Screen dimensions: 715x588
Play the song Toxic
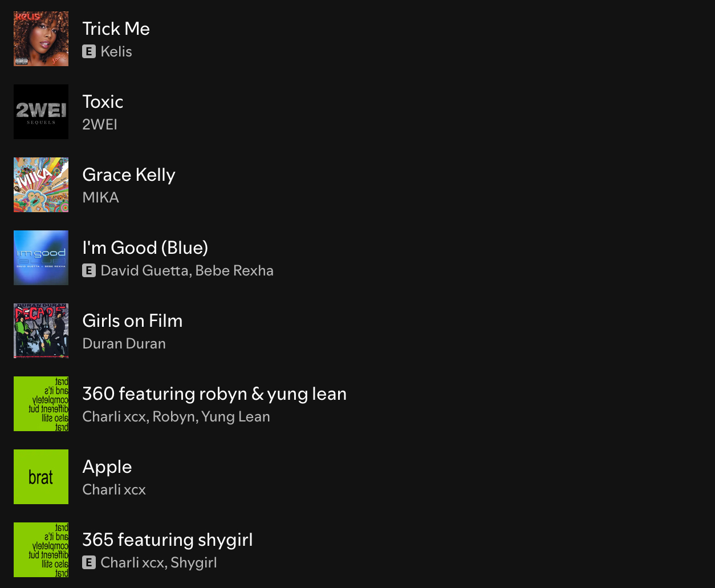coord(103,102)
